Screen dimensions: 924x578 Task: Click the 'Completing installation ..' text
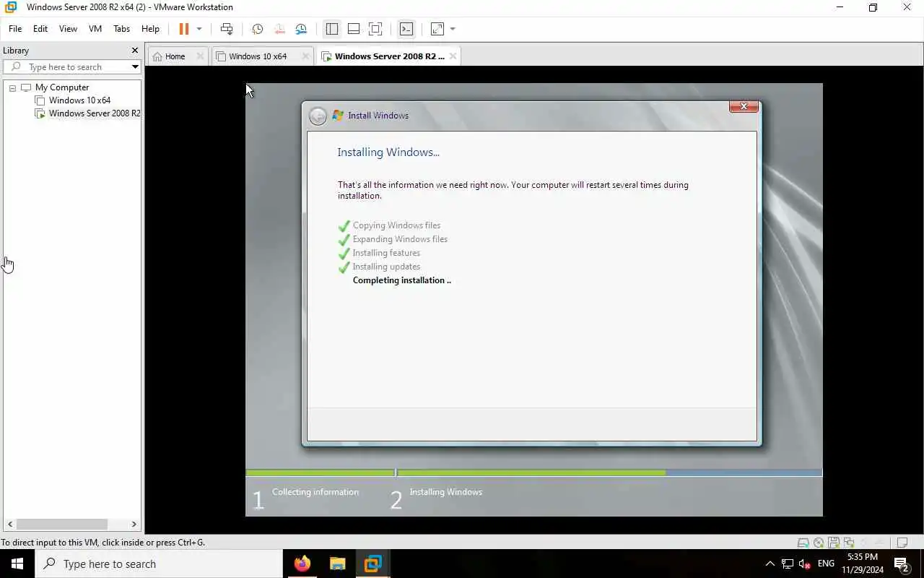tap(401, 280)
